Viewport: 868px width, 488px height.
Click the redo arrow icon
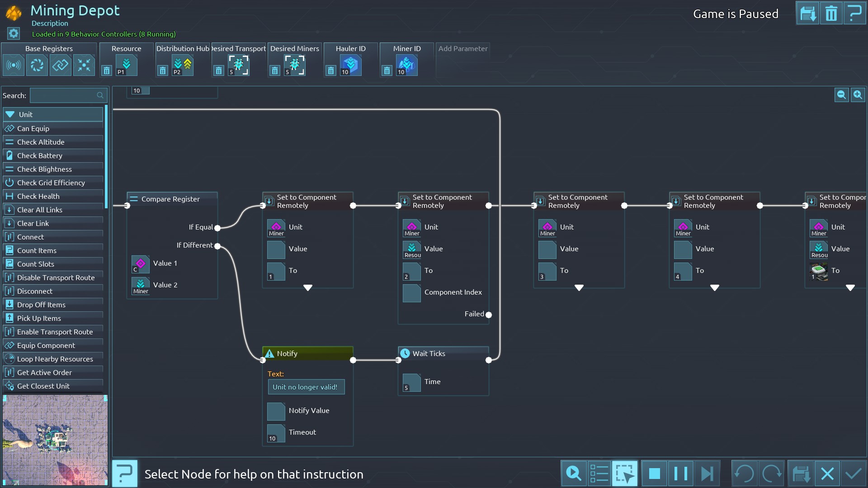pyautogui.click(x=771, y=474)
